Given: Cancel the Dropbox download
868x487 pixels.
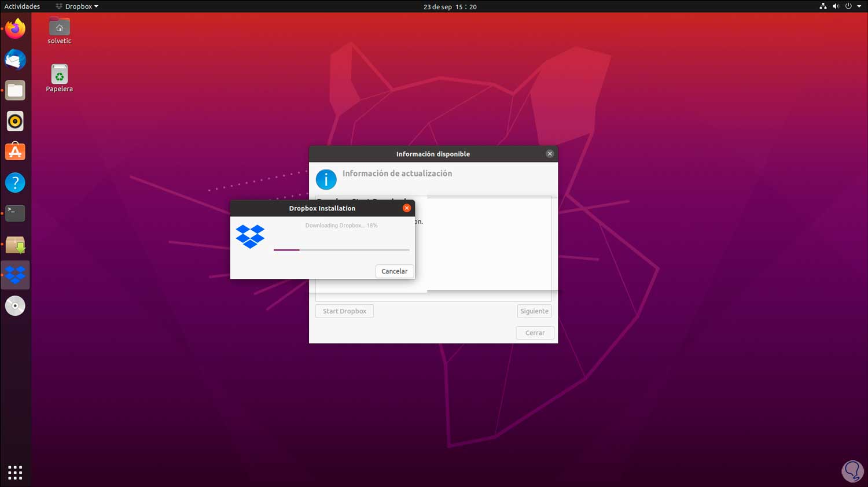Looking at the screenshot, I should point(394,271).
